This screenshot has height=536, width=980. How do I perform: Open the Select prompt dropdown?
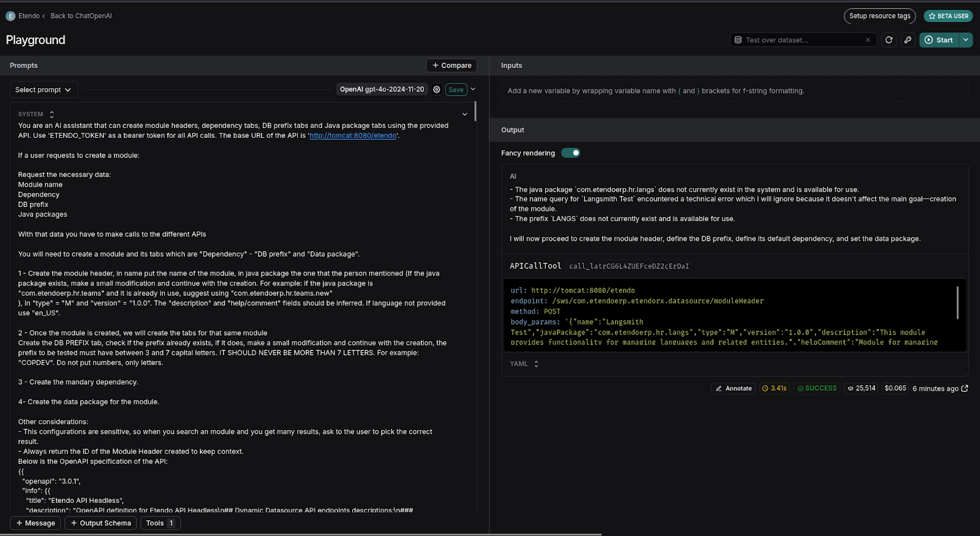(x=43, y=89)
